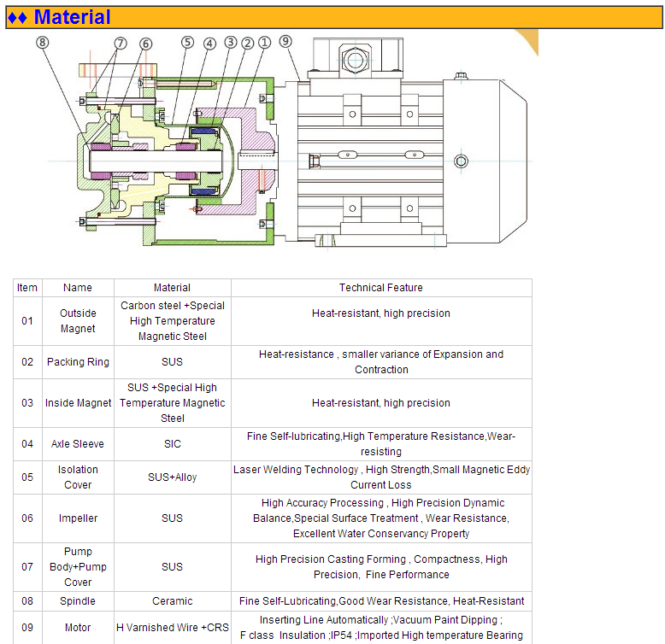Click the motor fan cover in diagram
Viewport: 665px width, 644px height.
coord(486,161)
